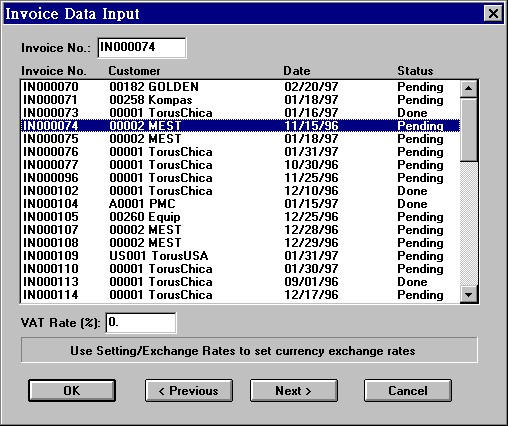Select invoice IN000109 TorusUSA row
Screen dimensions: 508x426
[x=240, y=256]
